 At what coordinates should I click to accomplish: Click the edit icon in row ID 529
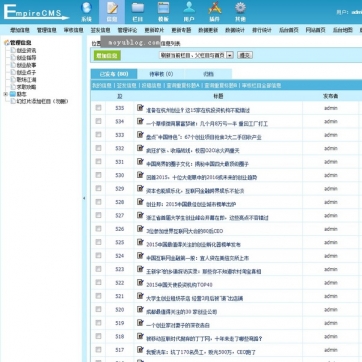pos(140,188)
